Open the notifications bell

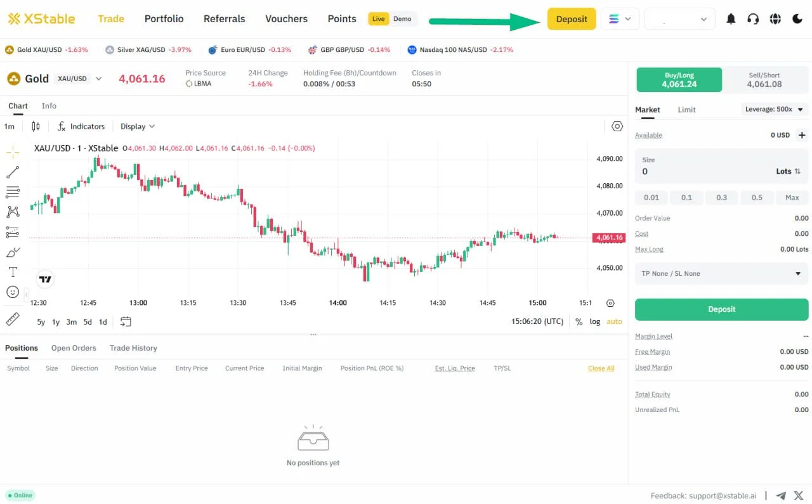(731, 19)
